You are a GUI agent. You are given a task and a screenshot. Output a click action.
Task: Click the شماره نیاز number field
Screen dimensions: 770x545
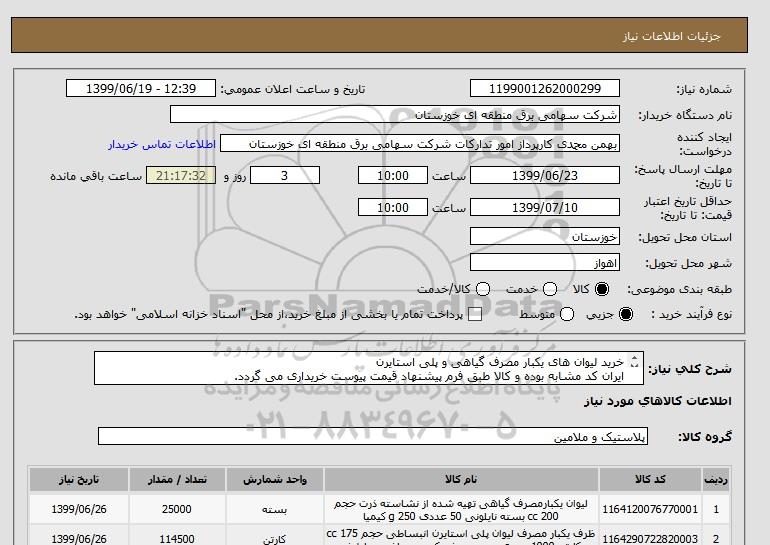click(x=544, y=89)
